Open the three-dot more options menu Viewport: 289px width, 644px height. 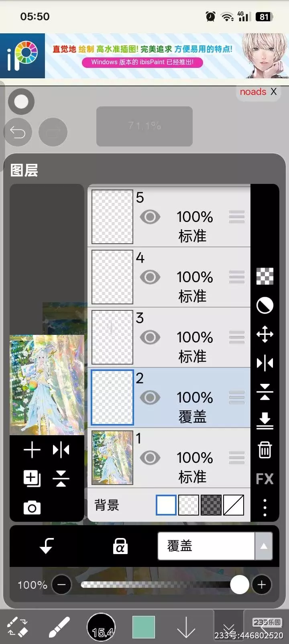(x=265, y=507)
